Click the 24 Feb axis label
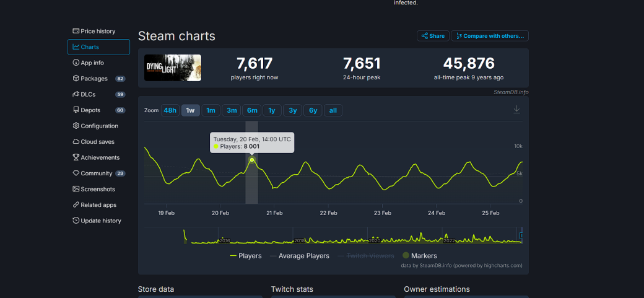 [x=436, y=213]
